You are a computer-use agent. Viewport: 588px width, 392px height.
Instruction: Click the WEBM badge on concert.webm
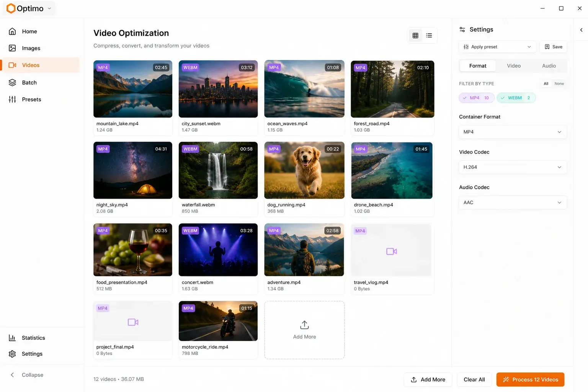click(190, 231)
